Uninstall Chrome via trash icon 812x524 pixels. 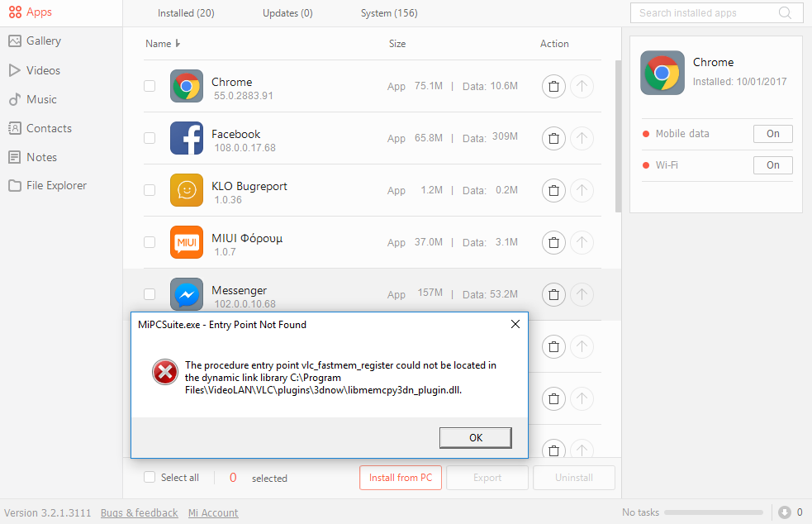(x=553, y=86)
